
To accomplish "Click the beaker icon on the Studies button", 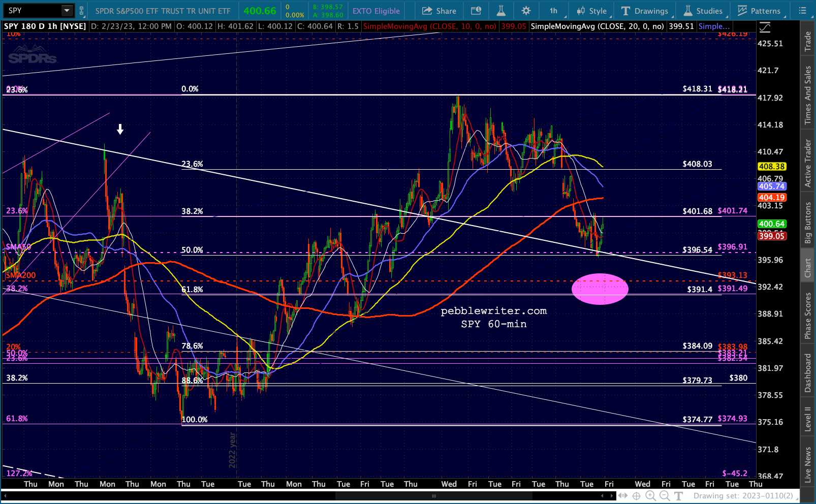I will pyautogui.click(x=688, y=11).
